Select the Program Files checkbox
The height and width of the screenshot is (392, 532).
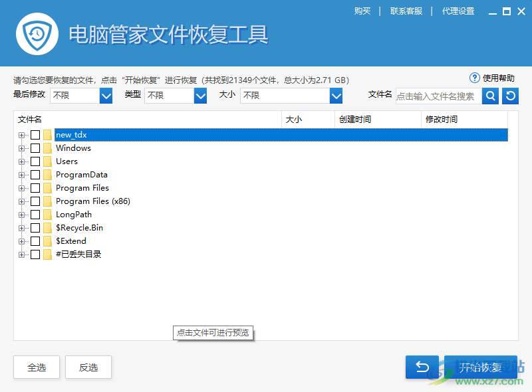35,188
